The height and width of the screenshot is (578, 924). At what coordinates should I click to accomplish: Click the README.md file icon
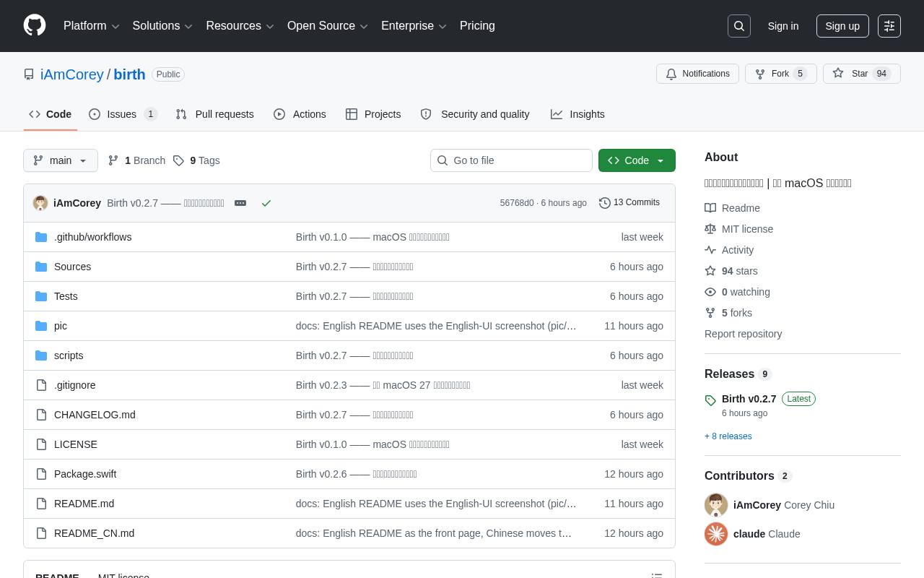click(41, 504)
